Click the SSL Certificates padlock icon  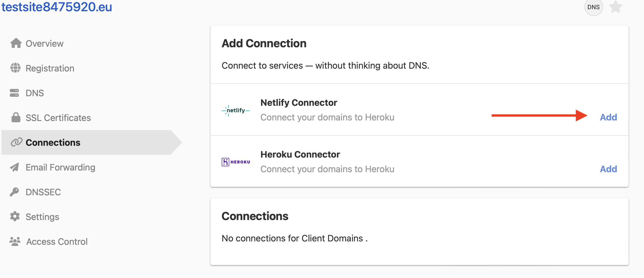(x=16, y=118)
